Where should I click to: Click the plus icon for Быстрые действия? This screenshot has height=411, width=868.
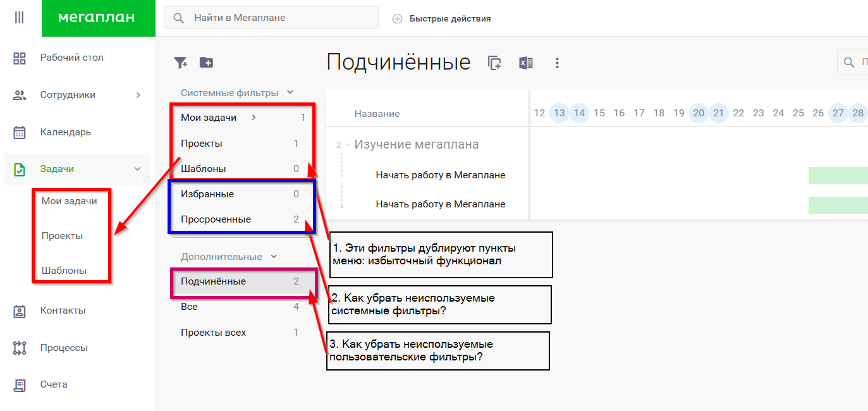397,19
